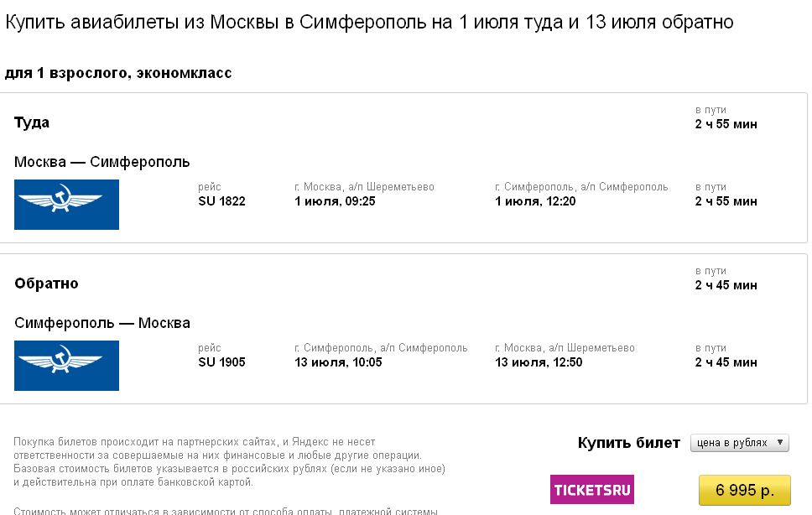The width and height of the screenshot is (812, 515).
Task: Click the "для 1 взрослого, экономкласс" subtitle
Action: 118,73
